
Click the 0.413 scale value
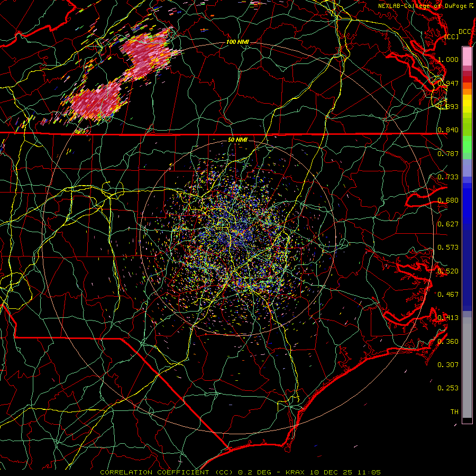[x=448, y=318]
